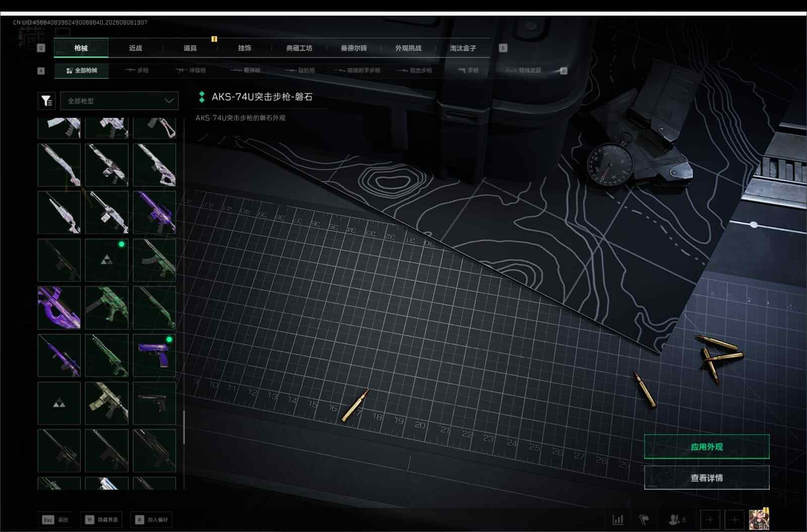Click the H 隐藏界面 button
This screenshot has width=807, height=532.
pos(101,519)
